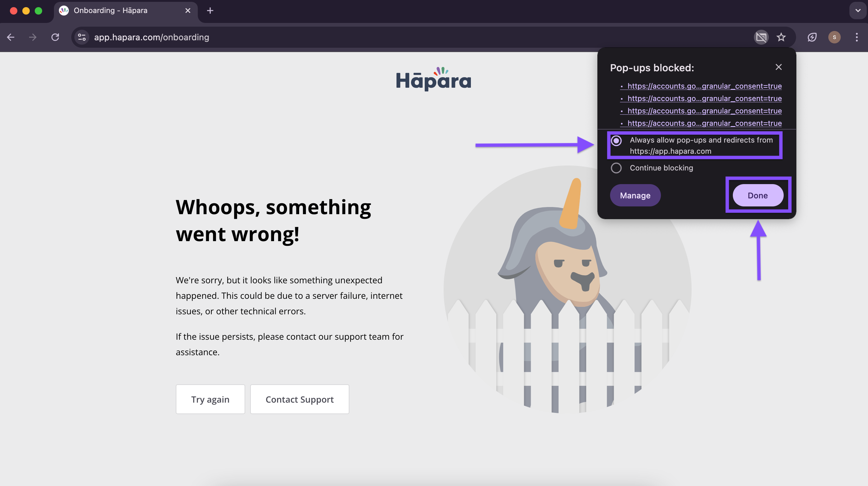Open the fourth blocked accounts.go pop-up link
Screen dimensions: 868x486
click(x=704, y=123)
